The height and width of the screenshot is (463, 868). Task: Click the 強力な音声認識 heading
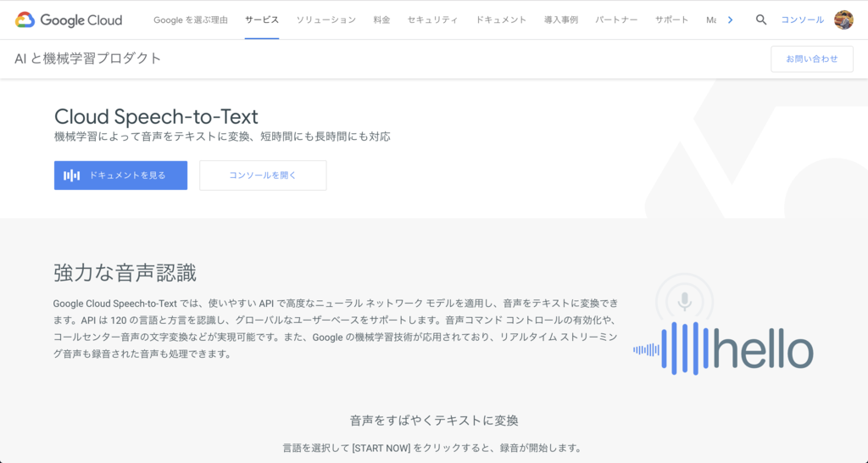coord(125,273)
